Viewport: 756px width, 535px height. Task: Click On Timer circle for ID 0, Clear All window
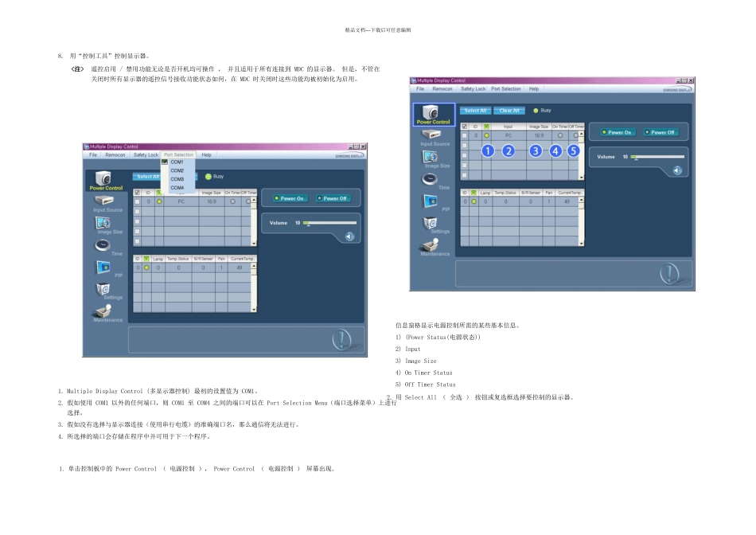coord(559,135)
